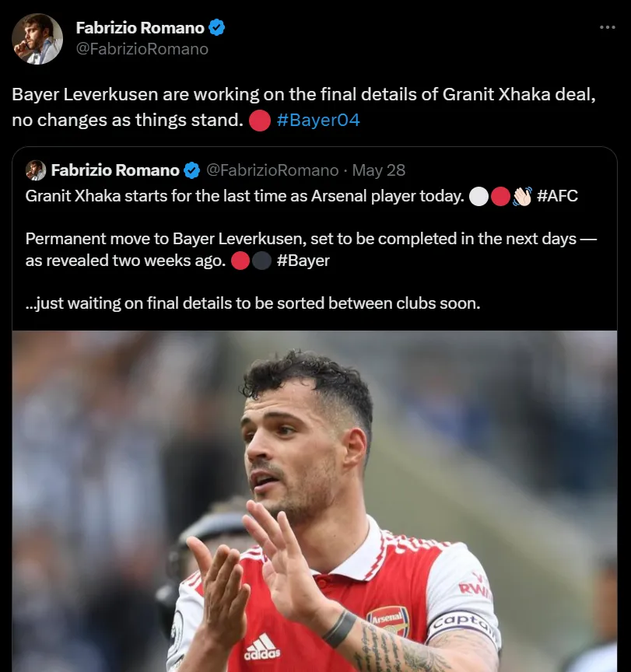Click the verified badge beside the main author name
Viewport: 631px width, 672px height.
[x=217, y=28]
